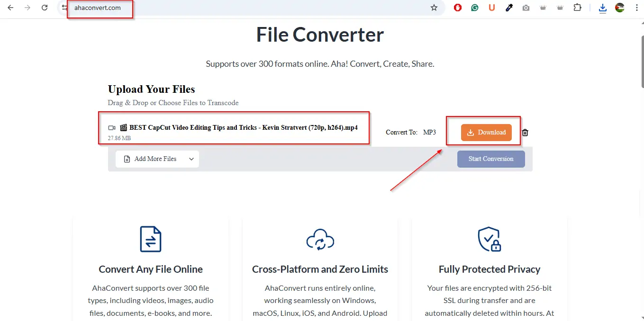644x321 pixels.
Task: Open the Extensions puzzle piece menu
Action: (577, 8)
